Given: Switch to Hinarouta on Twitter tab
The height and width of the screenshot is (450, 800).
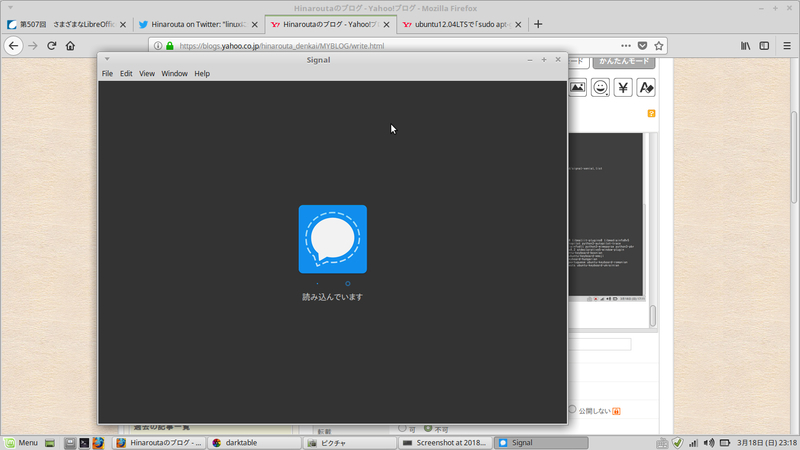Looking at the screenshot, I should tap(198, 24).
